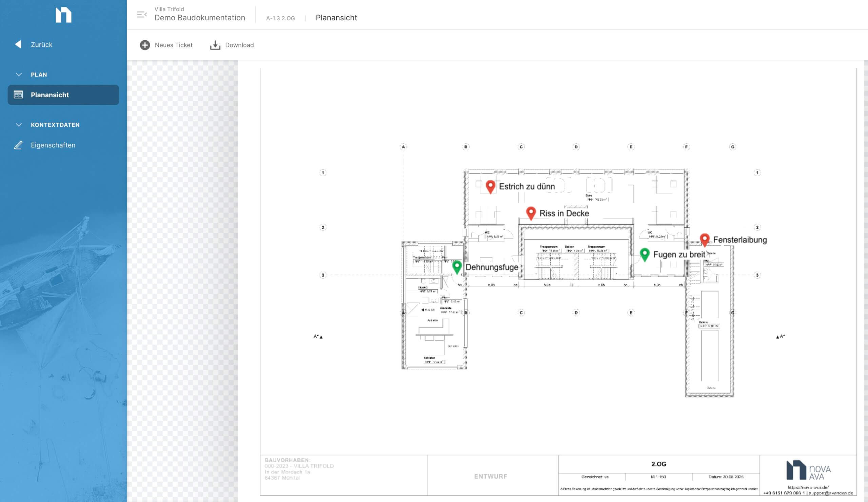Open the green 'Fugen zu breit' pin
The width and height of the screenshot is (868, 502).
pyautogui.click(x=645, y=254)
